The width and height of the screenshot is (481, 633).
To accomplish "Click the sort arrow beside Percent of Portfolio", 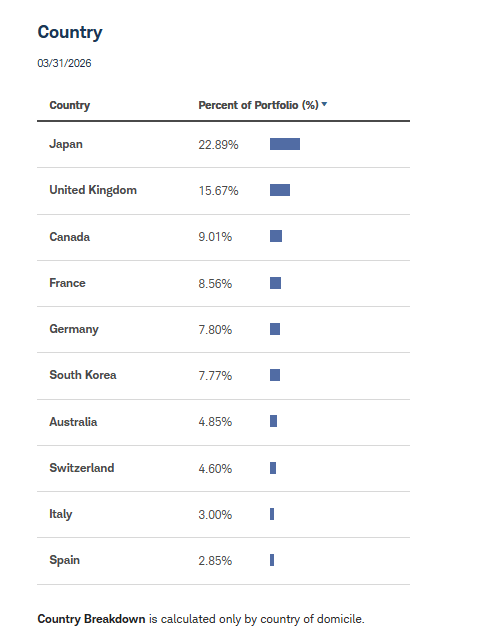I will click(324, 104).
